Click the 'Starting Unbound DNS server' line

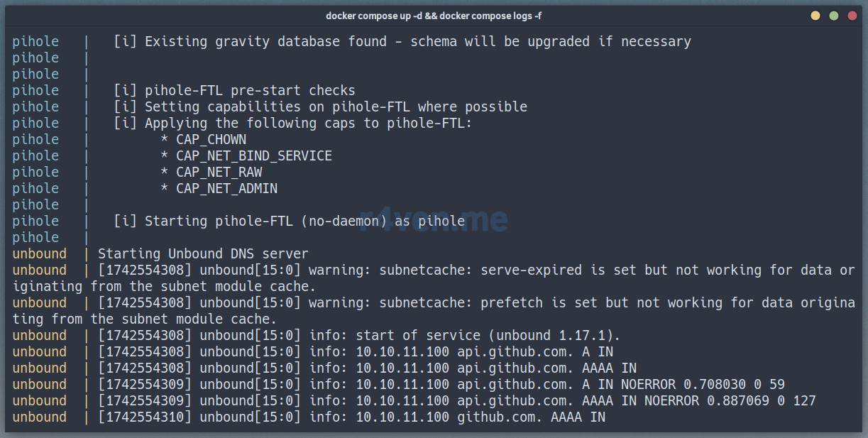203,253
